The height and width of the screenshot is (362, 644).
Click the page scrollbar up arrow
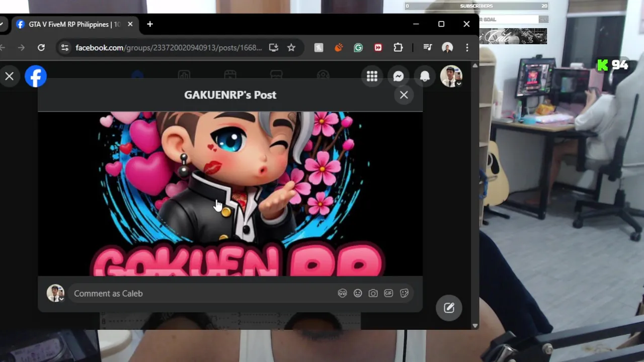475,65
